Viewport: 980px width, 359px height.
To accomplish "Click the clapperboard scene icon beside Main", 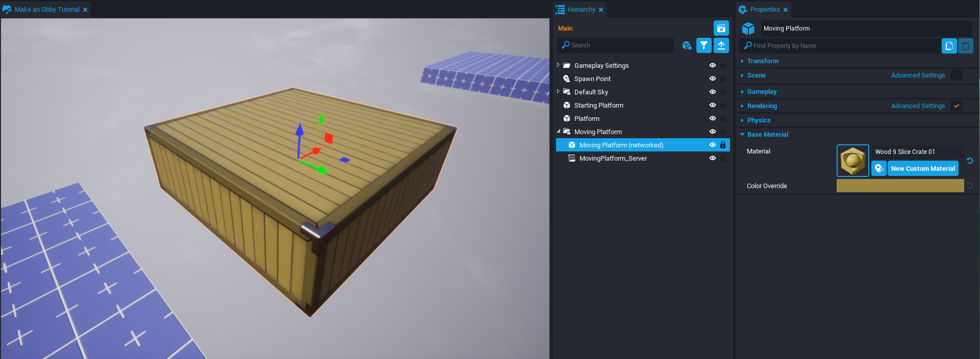I will [x=721, y=28].
